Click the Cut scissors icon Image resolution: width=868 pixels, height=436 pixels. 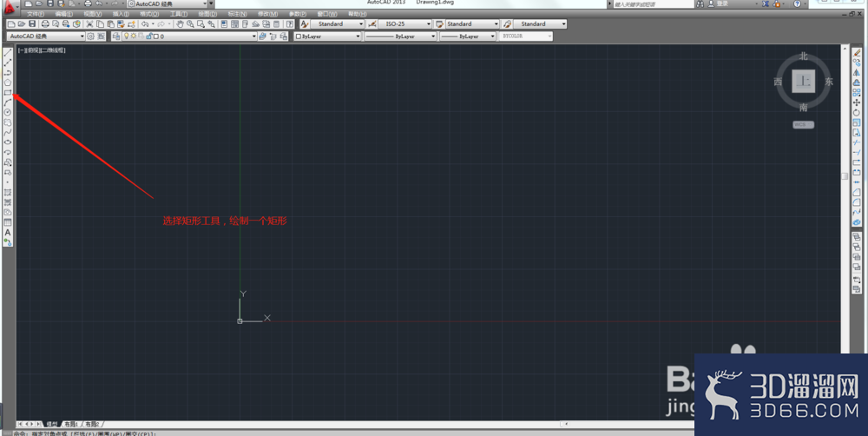point(89,24)
